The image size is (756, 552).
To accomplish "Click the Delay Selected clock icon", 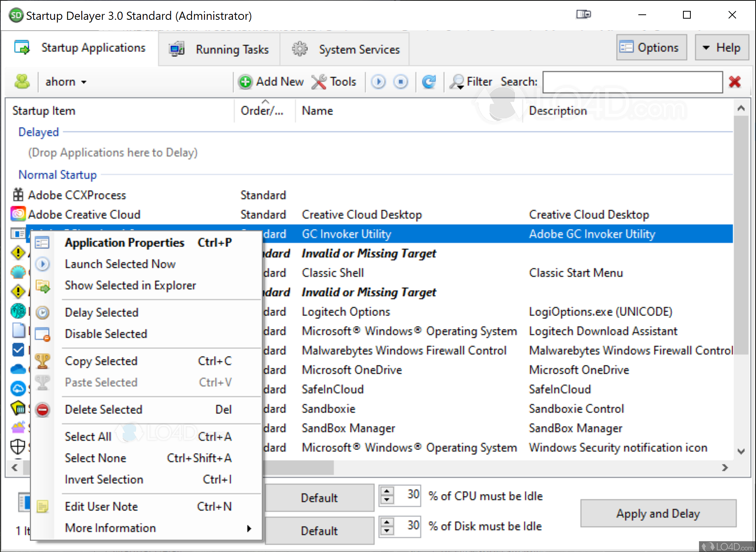I will [x=43, y=312].
